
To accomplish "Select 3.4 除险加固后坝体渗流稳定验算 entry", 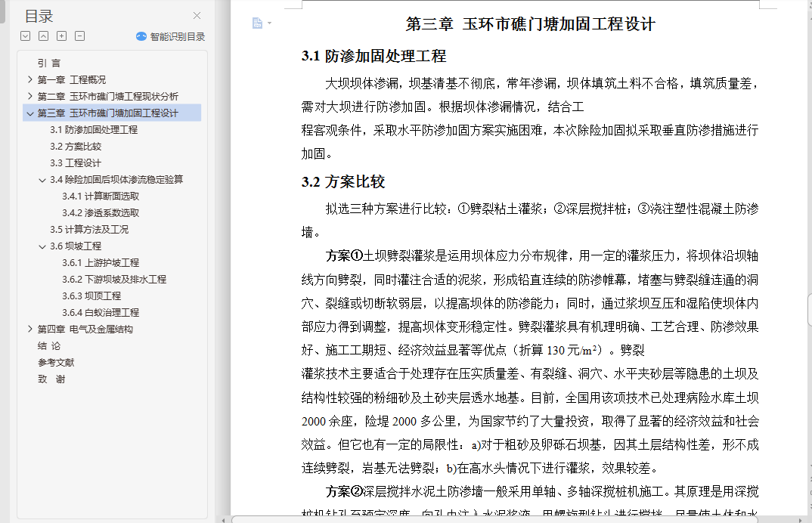I will click(116, 179).
